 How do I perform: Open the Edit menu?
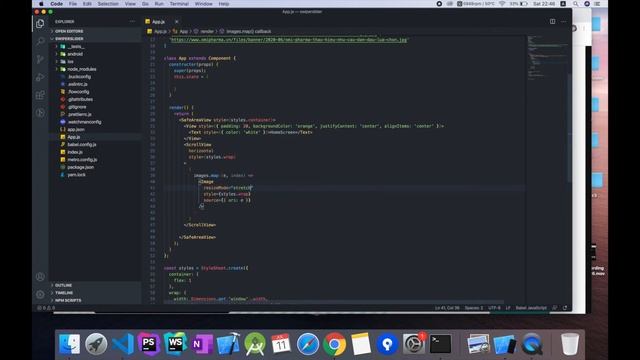point(87,4)
